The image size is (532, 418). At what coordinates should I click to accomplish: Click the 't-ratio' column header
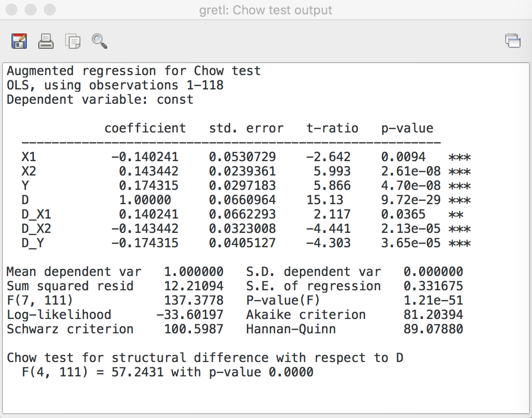(332, 128)
